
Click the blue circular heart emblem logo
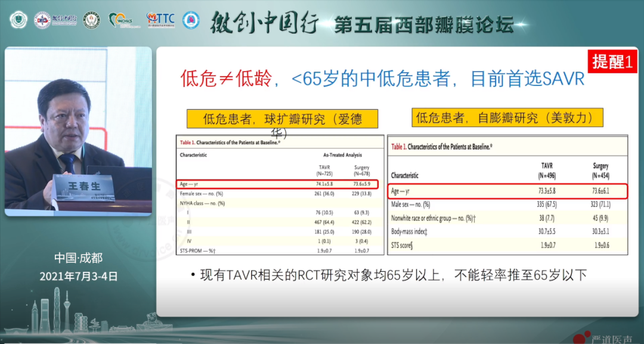191,20
